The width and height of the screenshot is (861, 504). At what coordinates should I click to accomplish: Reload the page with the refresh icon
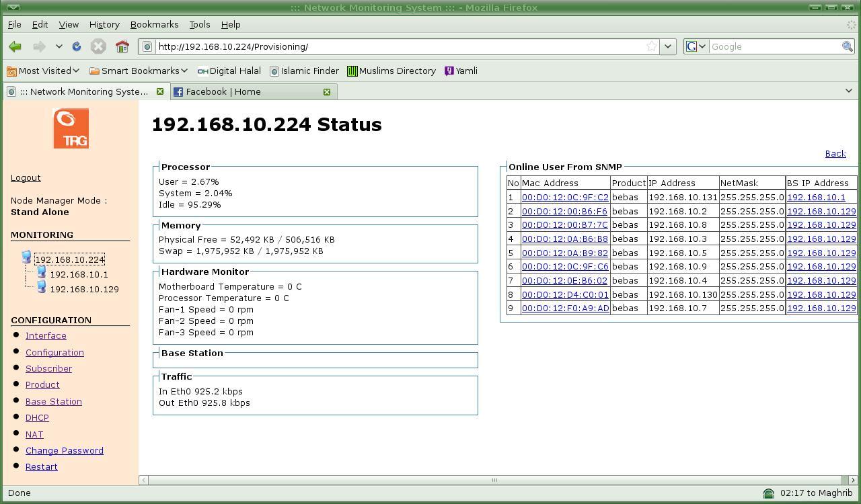tap(77, 46)
